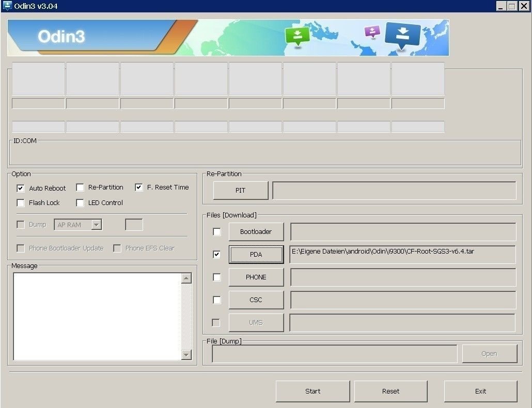Click the Reset button

391,391
